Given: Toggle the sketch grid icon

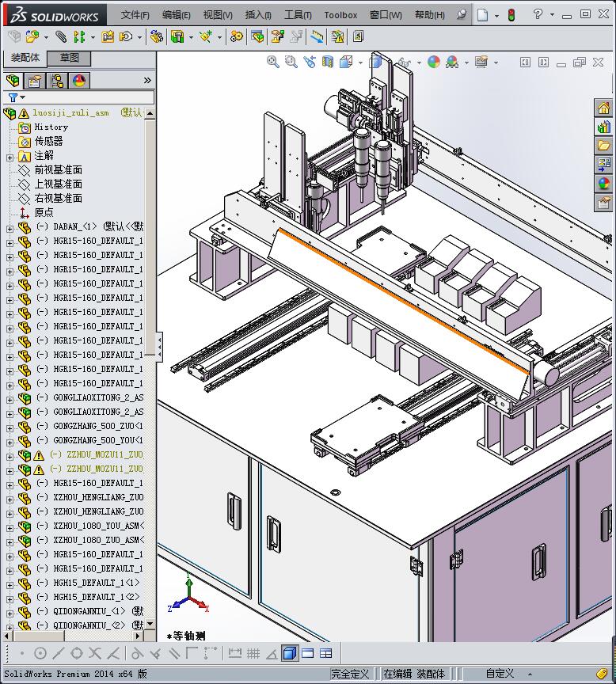Looking at the screenshot, I should coord(253,653).
